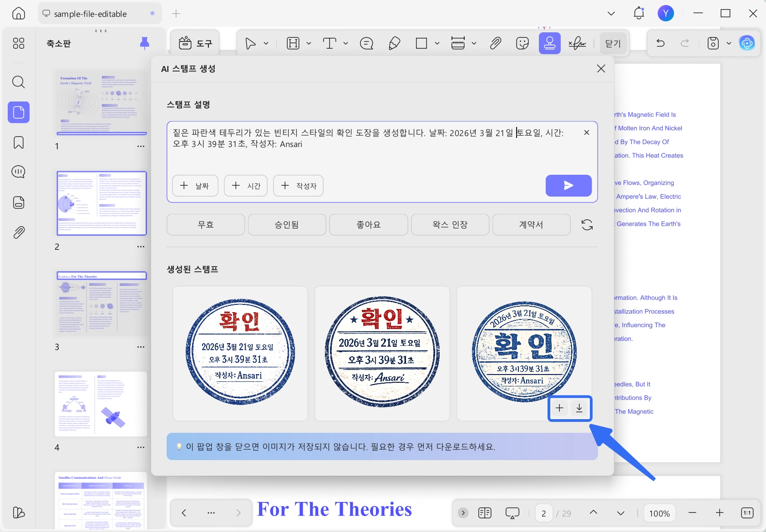
Task: Open a new tab with plus
Action: [176, 14]
